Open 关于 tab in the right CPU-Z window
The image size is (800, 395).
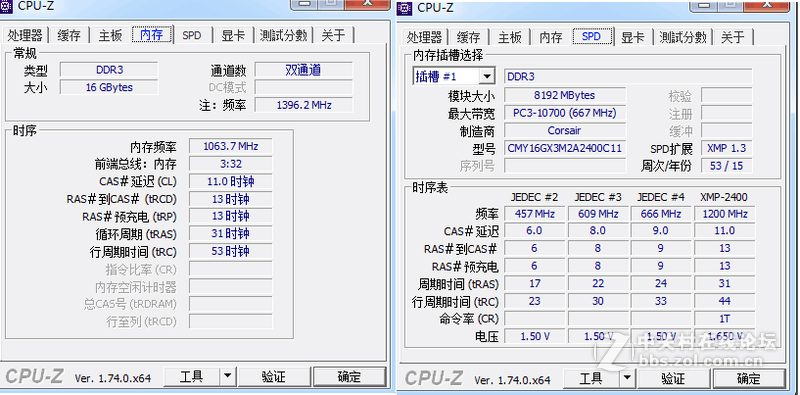click(733, 37)
